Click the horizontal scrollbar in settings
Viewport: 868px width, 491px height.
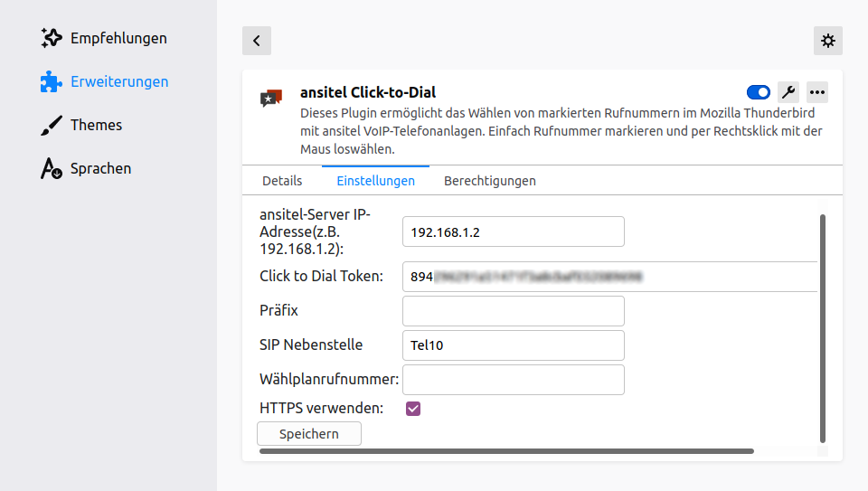(x=506, y=450)
